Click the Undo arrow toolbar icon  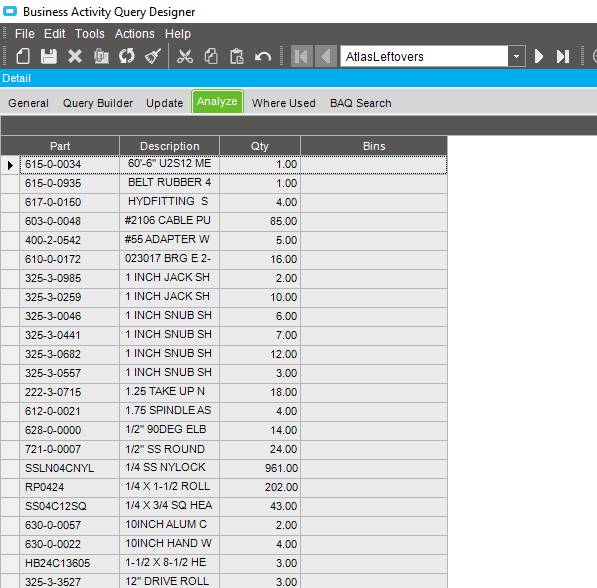pyautogui.click(x=263, y=57)
